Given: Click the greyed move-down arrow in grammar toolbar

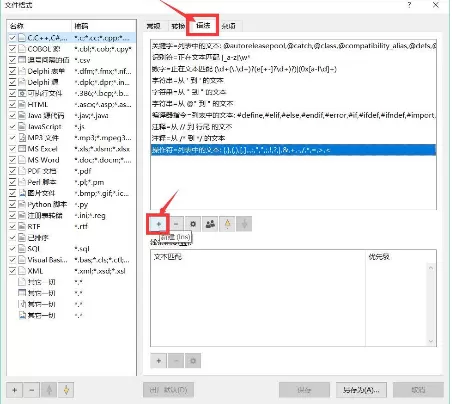Looking at the screenshot, I should [244, 224].
